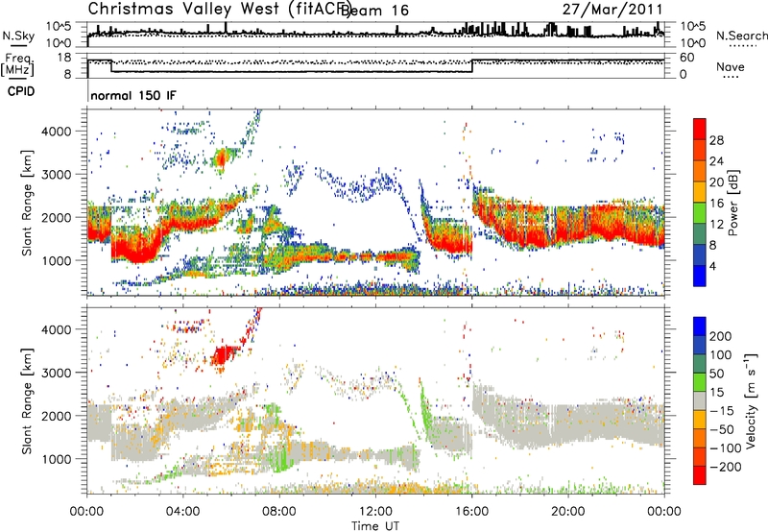Pick the gray segment of the velocity colorbar
The width and height of the screenshot is (768, 532).
[x=700, y=400]
